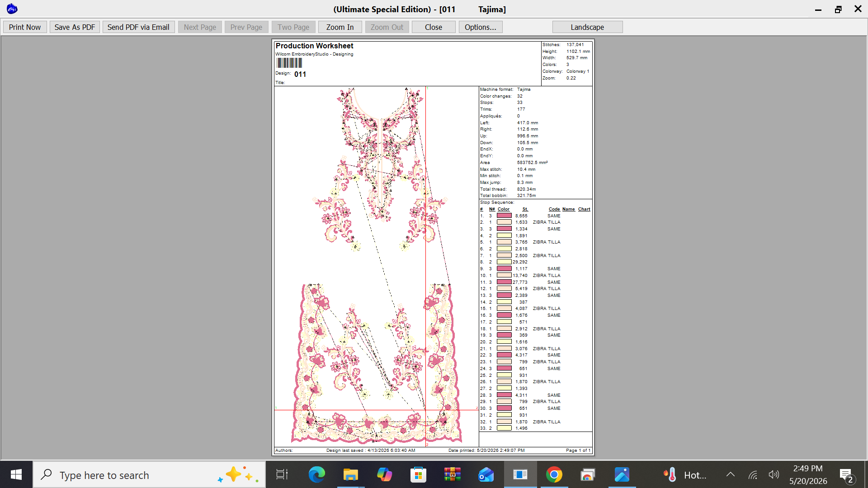Click the Hot weather widget in the taskbar
The height and width of the screenshot is (488, 868).
tap(685, 474)
